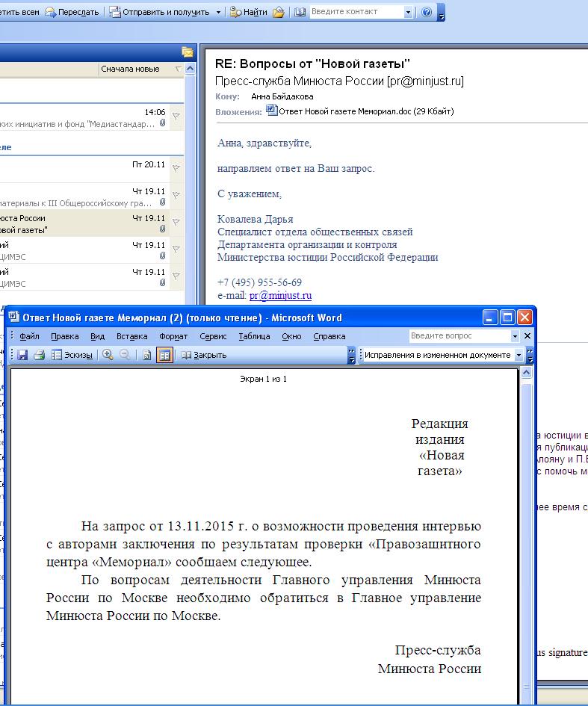Click the Word document vertical scrollbar

click(526, 523)
